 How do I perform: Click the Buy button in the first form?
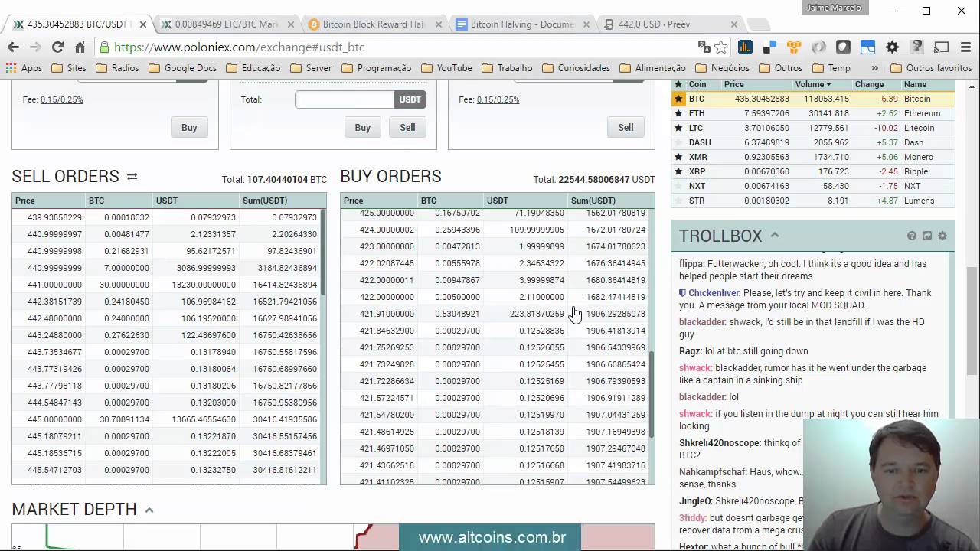click(189, 128)
